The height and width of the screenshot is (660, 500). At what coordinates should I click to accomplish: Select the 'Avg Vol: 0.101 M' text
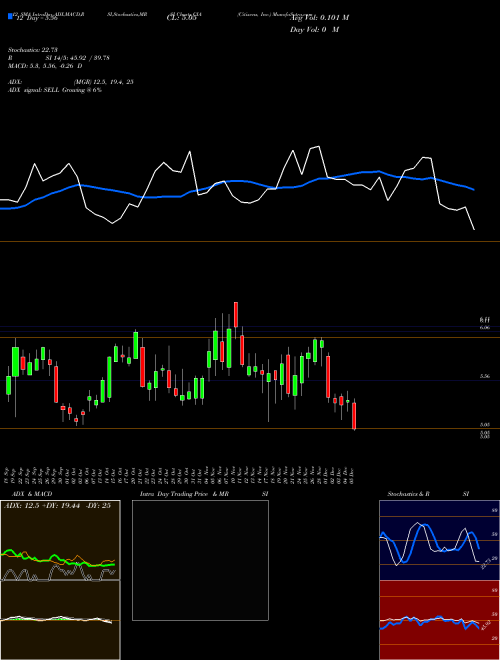(x=319, y=17)
